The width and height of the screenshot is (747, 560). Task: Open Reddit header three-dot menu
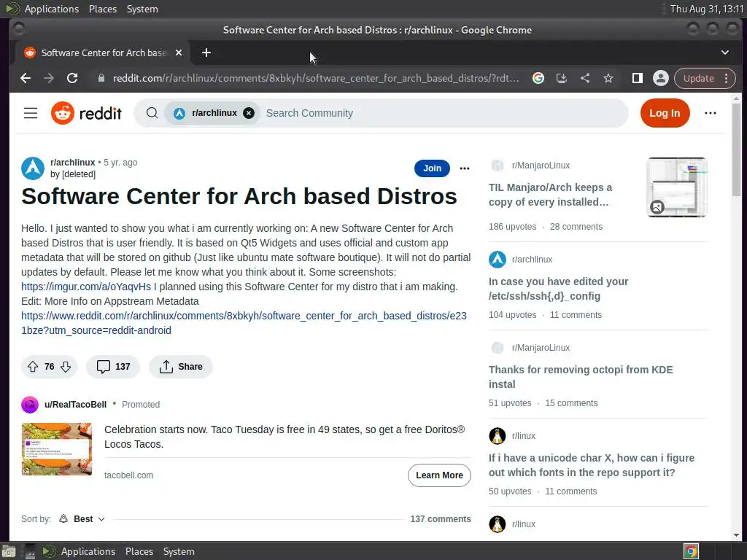(711, 113)
